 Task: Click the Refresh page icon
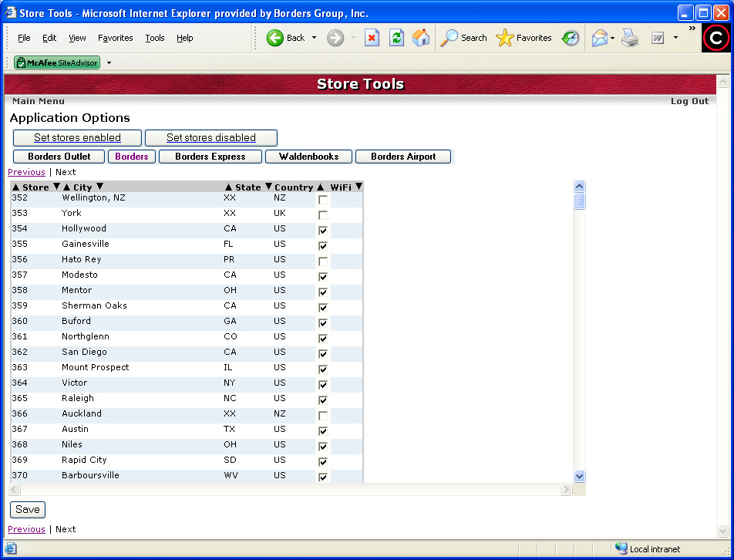(x=396, y=38)
